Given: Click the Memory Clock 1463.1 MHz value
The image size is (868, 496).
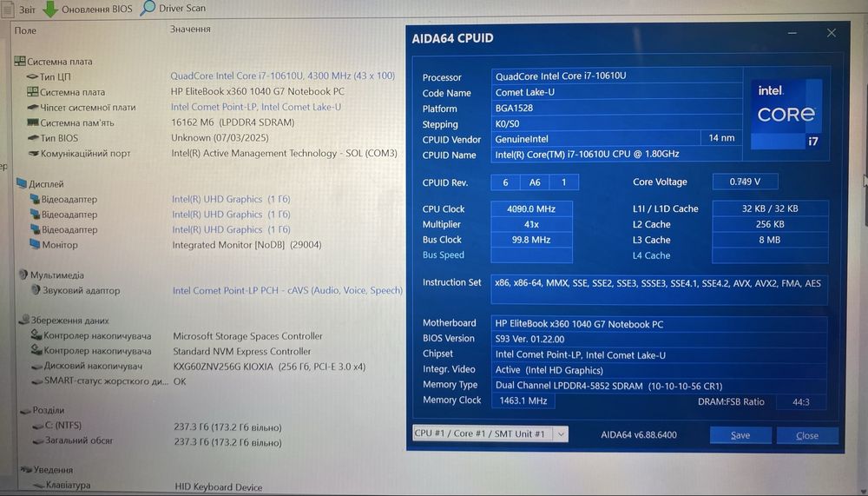Looking at the screenshot, I should [x=523, y=400].
